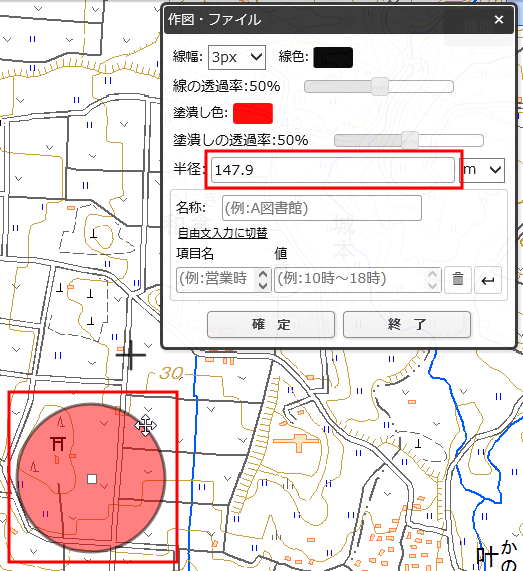Viewport: 523px width, 571px height.
Task: Click the 確定 button
Action: pyautogui.click(x=271, y=324)
